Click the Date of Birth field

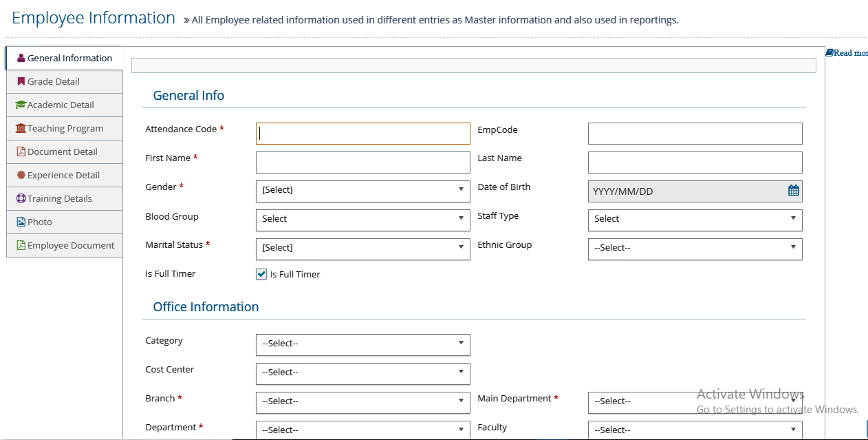tap(695, 191)
